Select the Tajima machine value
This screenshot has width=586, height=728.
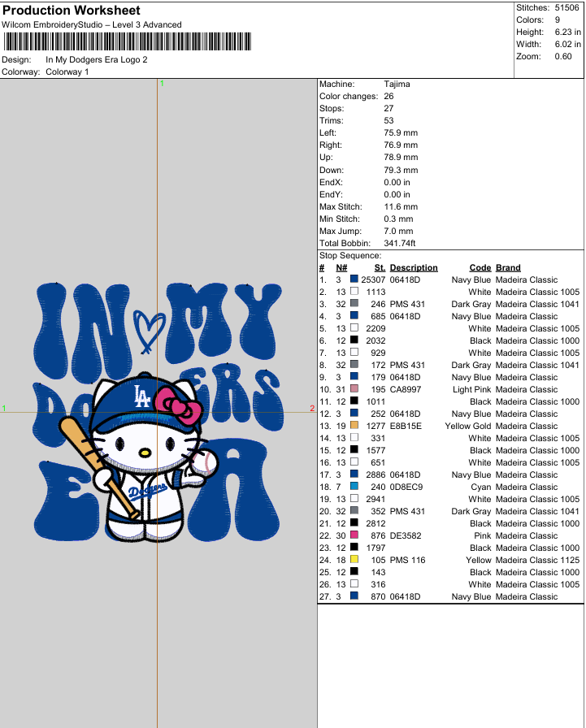click(x=397, y=84)
